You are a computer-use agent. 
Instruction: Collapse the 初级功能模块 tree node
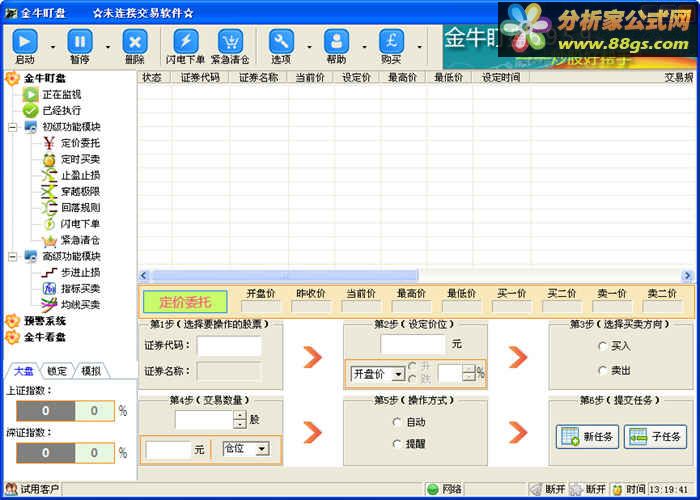coord(12,127)
